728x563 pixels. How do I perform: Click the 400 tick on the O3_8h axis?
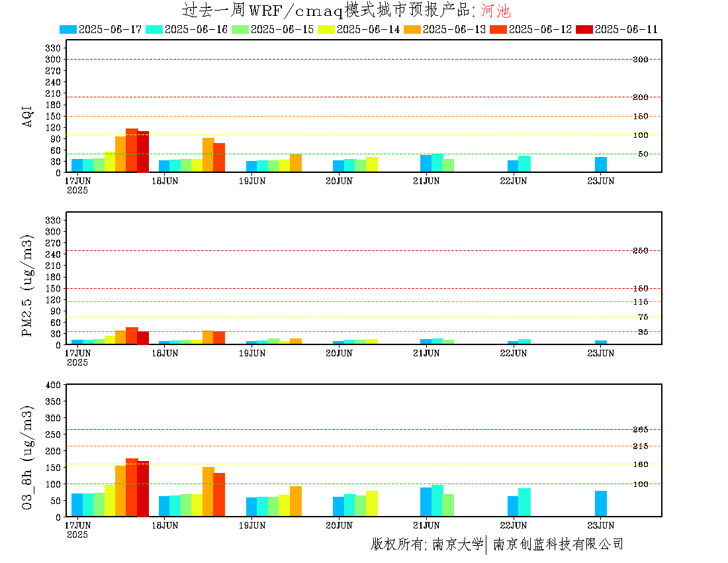point(53,385)
